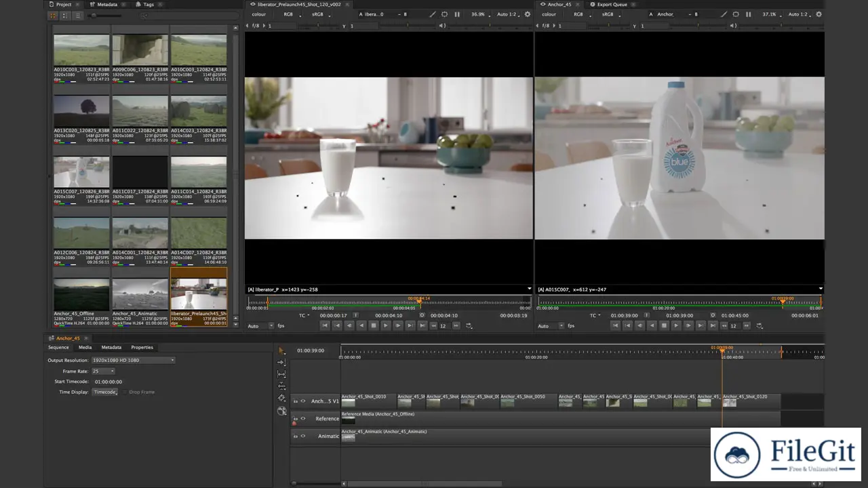Select the arrow multi-tool in the timeline toolbar
Viewport: 868px width, 488px height.
tap(282, 350)
